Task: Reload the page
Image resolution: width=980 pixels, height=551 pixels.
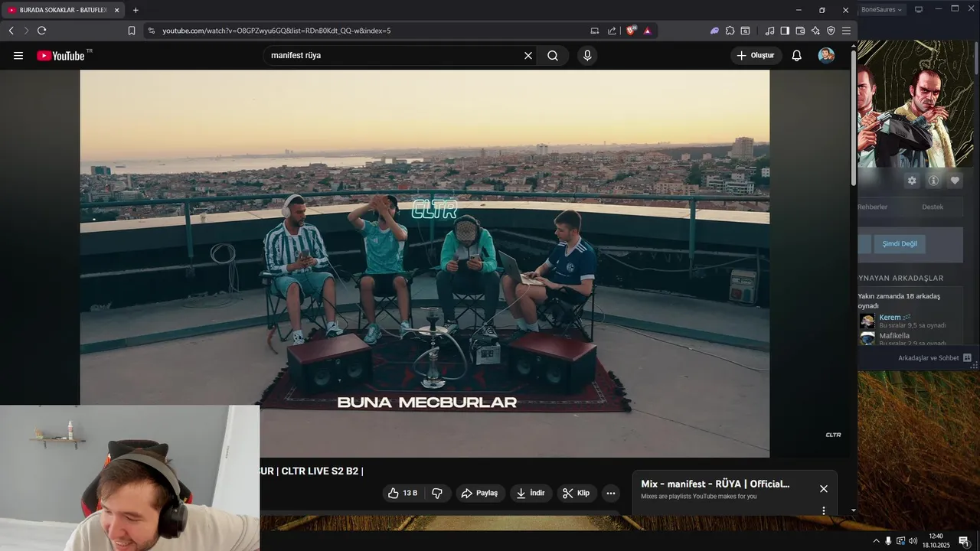Action: click(41, 31)
